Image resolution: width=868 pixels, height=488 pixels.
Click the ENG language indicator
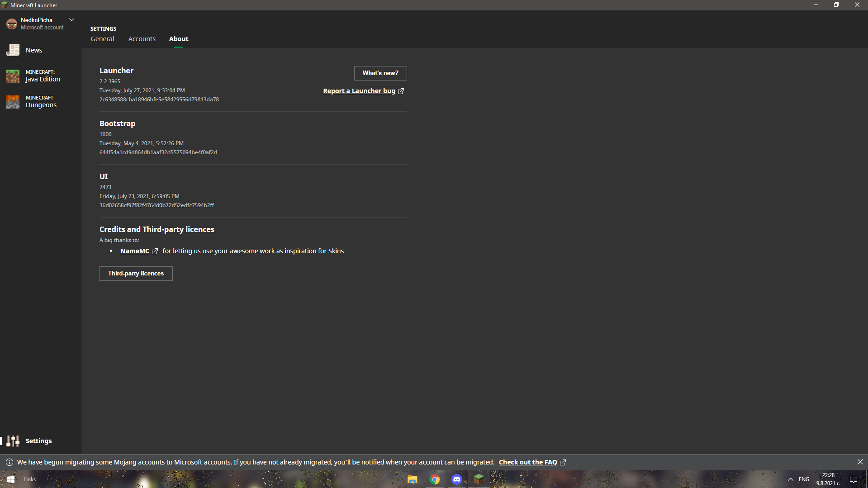[804, 479]
